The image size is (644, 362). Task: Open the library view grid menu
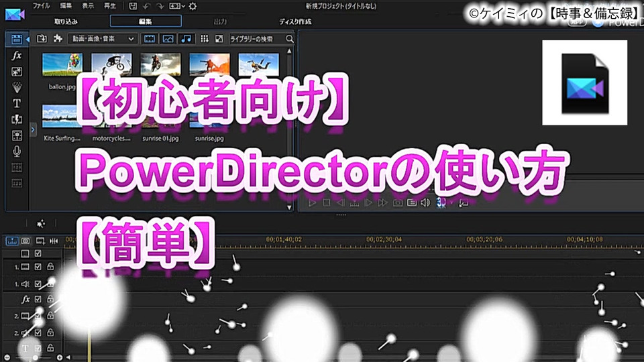pos(204,39)
